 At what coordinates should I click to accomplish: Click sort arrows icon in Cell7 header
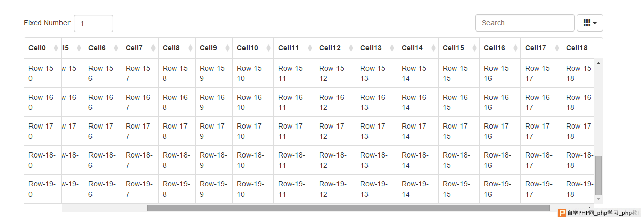(153, 48)
